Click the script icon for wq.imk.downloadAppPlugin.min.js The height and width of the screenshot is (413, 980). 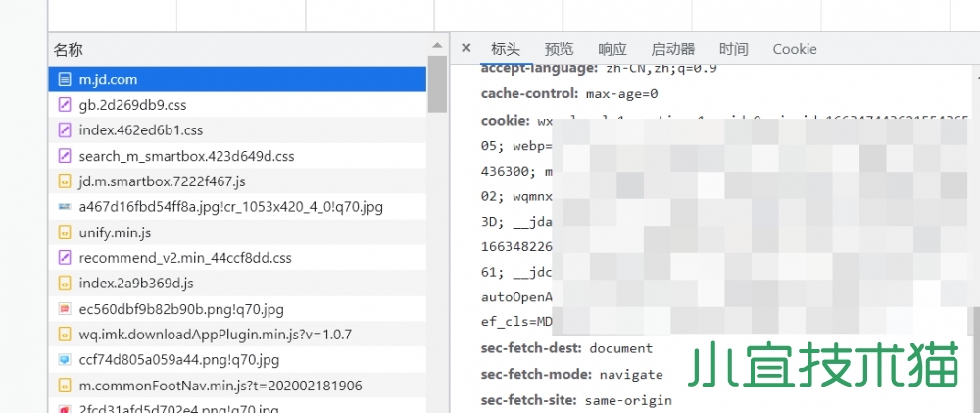click(64, 335)
